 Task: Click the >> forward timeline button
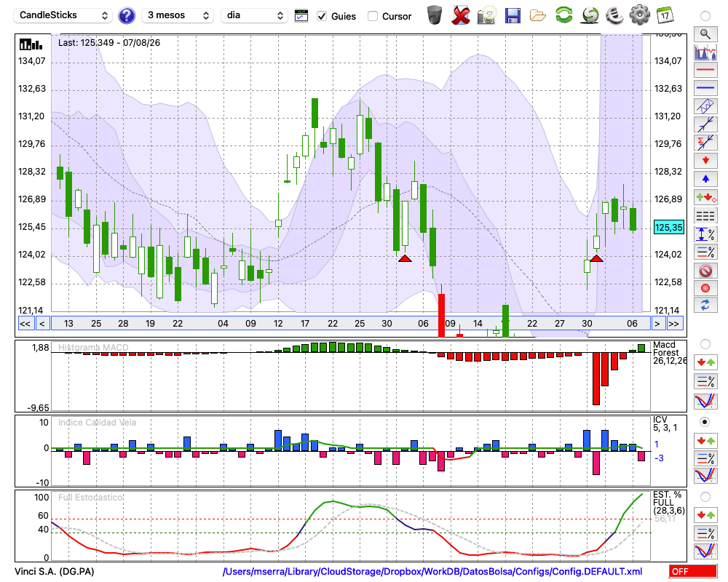pos(673,324)
